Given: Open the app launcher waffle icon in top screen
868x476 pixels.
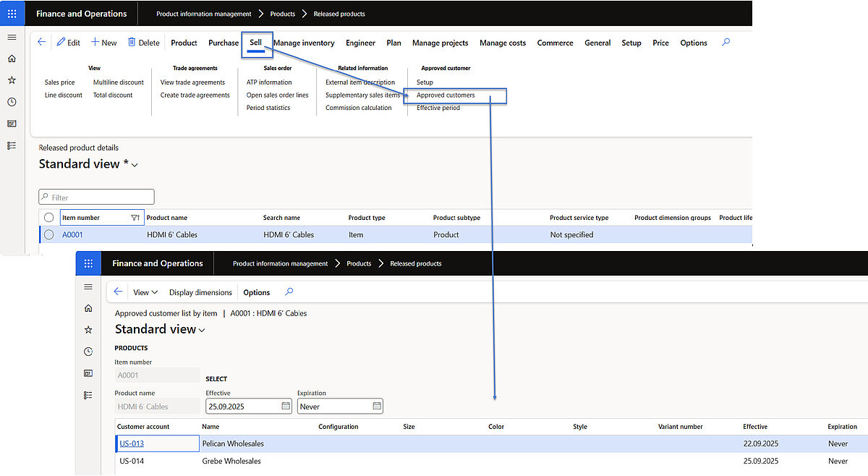Looking at the screenshot, I should click(x=12, y=14).
